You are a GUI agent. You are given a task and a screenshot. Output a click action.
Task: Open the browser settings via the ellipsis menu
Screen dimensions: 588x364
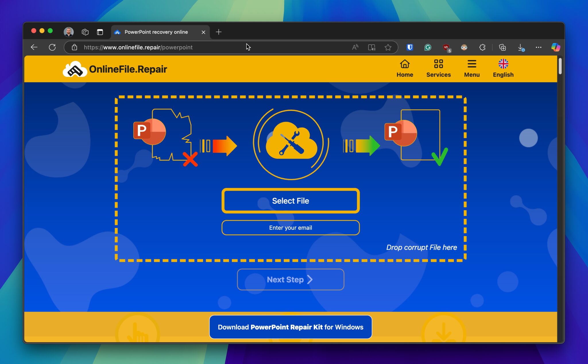click(x=538, y=47)
